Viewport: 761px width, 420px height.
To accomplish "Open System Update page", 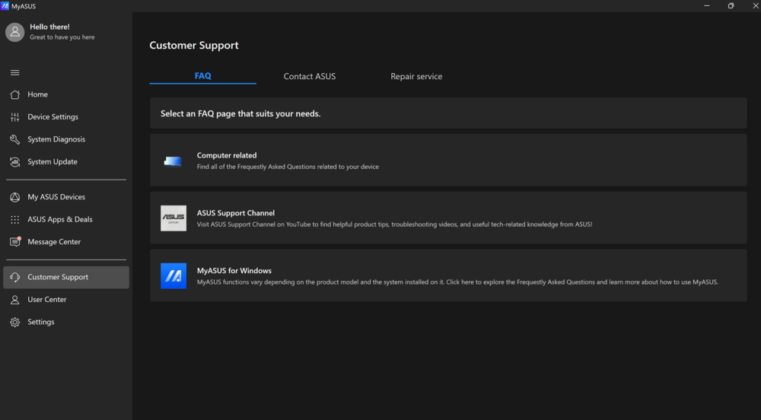I will point(66,162).
